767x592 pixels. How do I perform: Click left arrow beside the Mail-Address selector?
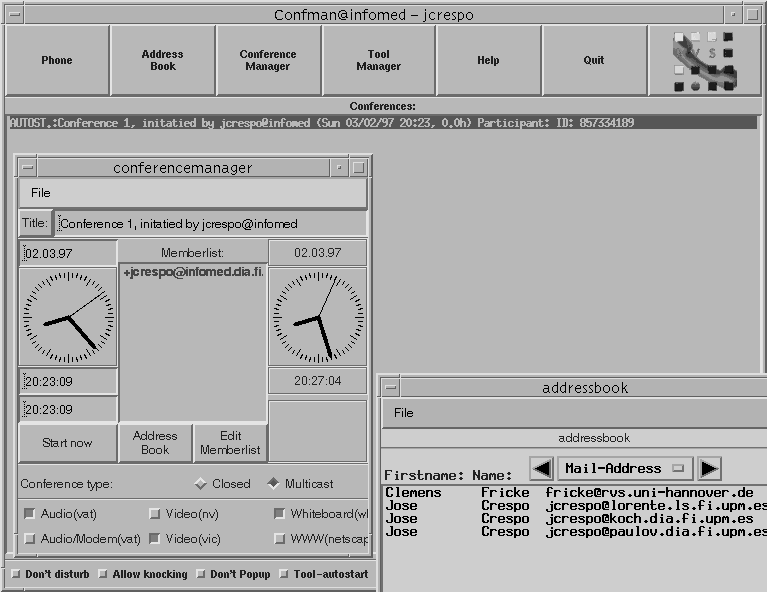[541, 468]
